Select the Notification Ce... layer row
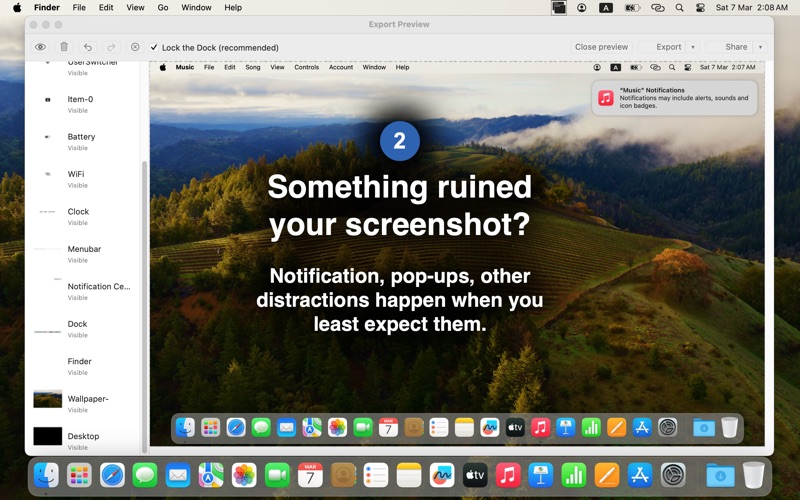Screen dimensions: 800x500 82,291
